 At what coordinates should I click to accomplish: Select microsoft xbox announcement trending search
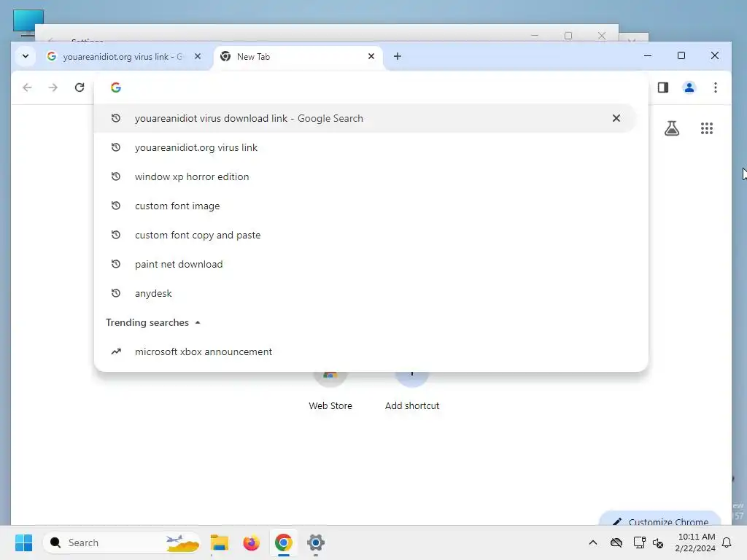point(365,351)
